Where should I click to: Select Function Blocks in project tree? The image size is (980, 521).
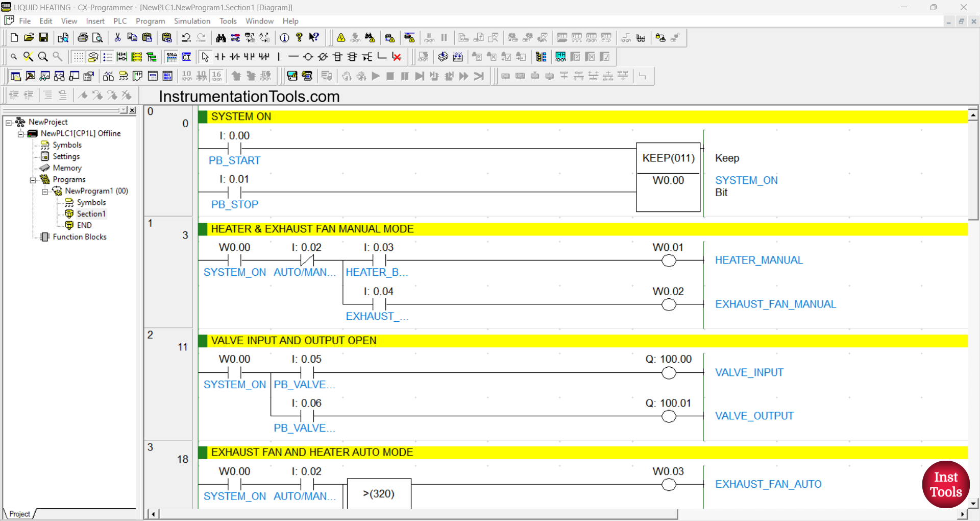click(x=79, y=237)
